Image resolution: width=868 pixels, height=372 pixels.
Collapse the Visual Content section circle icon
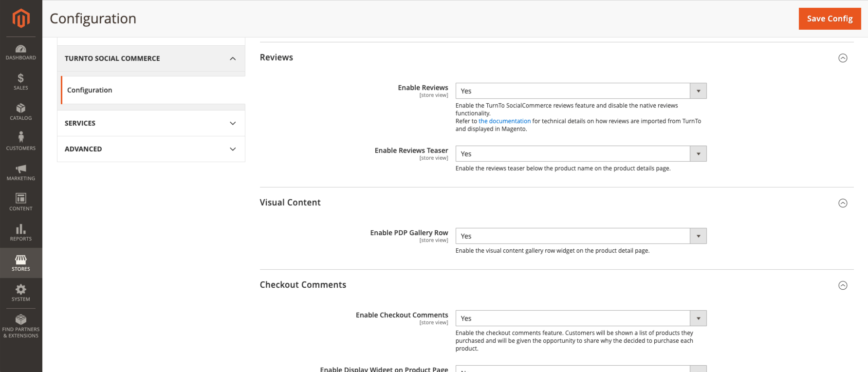(843, 203)
